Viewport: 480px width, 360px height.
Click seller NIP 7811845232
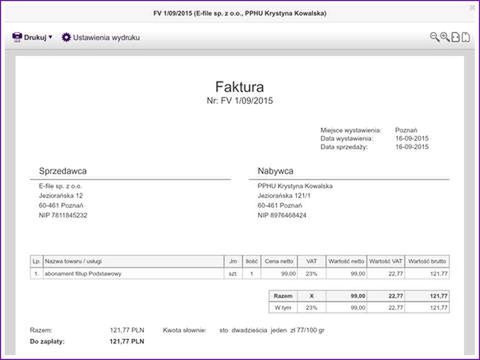pyautogui.click(x=63, y=215)
